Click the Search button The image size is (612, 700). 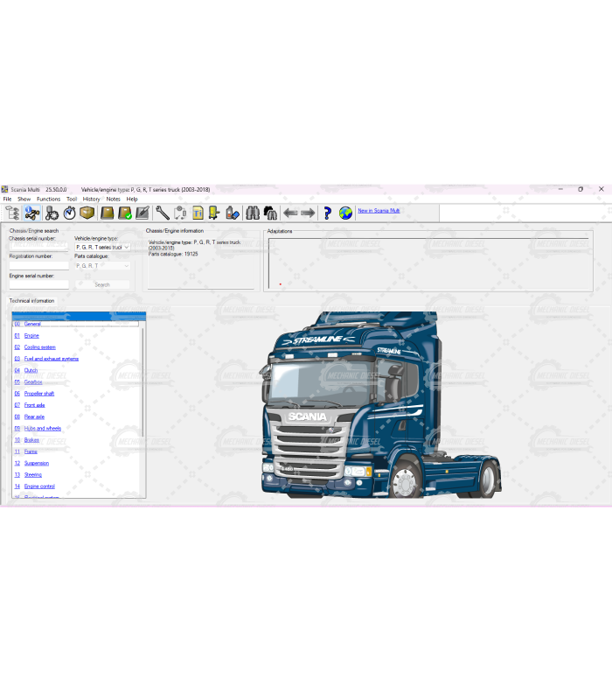pyautogui.click(x=102, y=284)
